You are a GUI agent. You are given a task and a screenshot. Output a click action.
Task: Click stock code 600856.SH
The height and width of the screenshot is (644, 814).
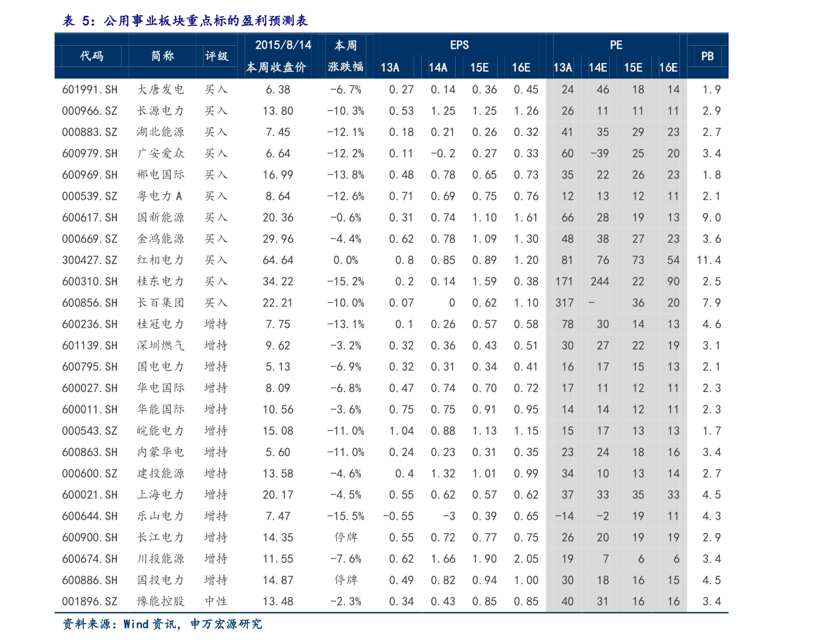point(90,303)
